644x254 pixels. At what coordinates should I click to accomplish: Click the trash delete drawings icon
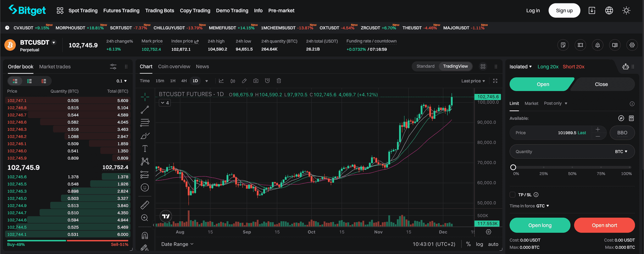pyautogui.click(x=279, y=81)
